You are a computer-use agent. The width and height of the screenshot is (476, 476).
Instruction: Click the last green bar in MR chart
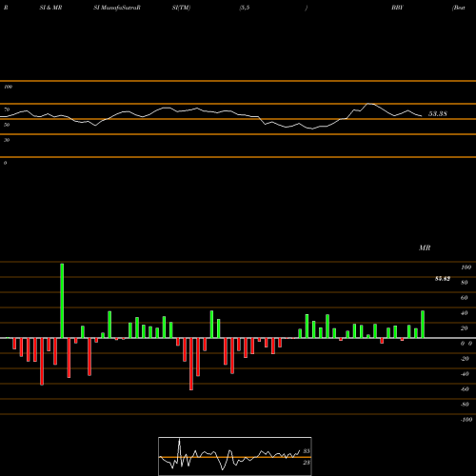click(423, 325)
